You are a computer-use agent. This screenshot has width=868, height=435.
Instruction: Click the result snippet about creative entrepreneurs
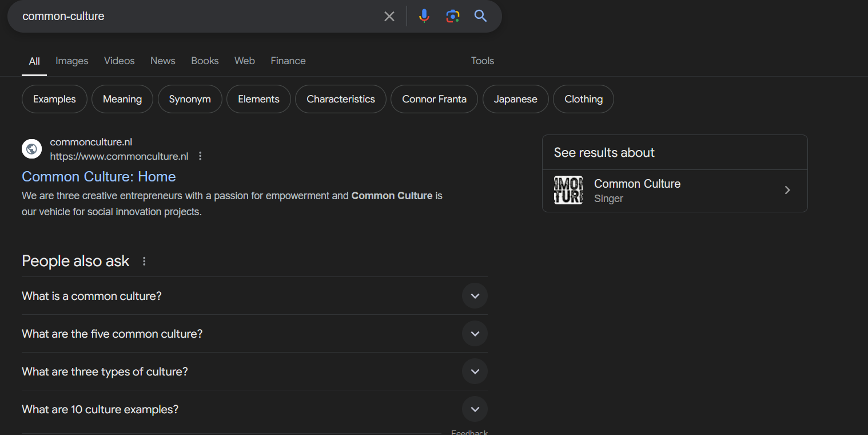pos(232,204)
